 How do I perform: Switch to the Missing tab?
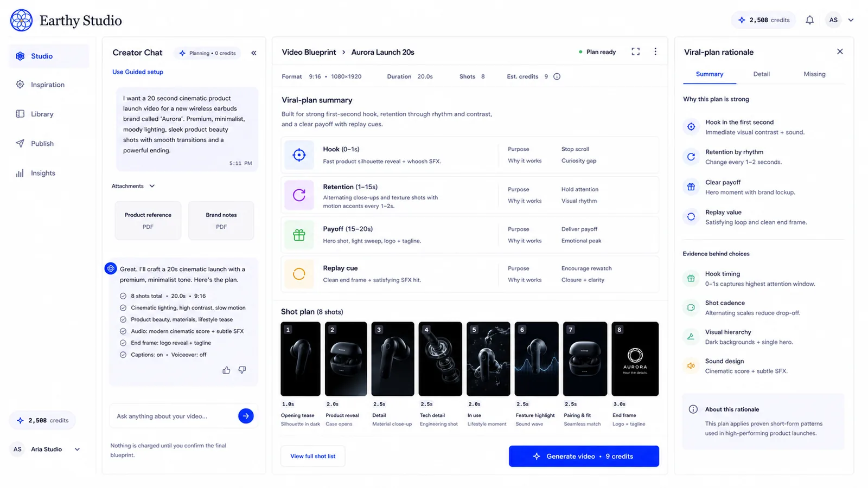click(814, 74)
